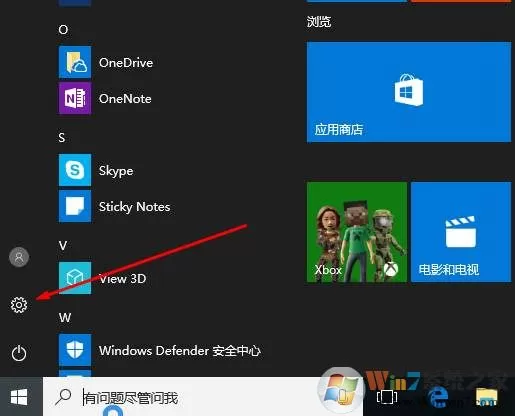Open the 电影和电视 tile
This screenshot has height=416, width=515.
point(461,232)
